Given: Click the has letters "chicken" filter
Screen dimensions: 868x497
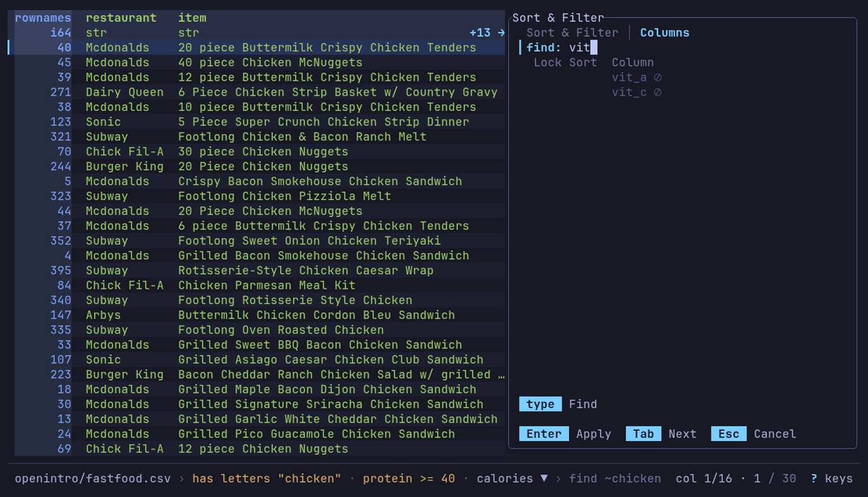Looking at the screenshot, I should click(x=266, y=479).
